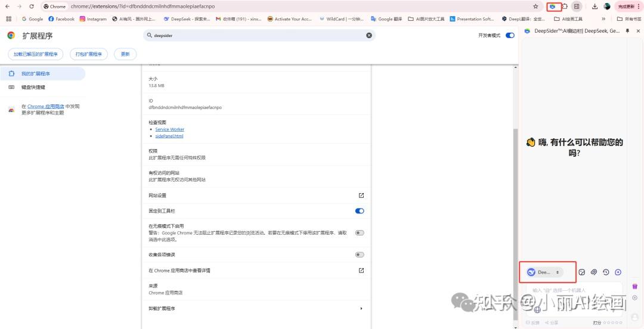This screenshot has width=644, height=329.
Task: Open the Chrome extensions puzzle icon
Action: 564,7
